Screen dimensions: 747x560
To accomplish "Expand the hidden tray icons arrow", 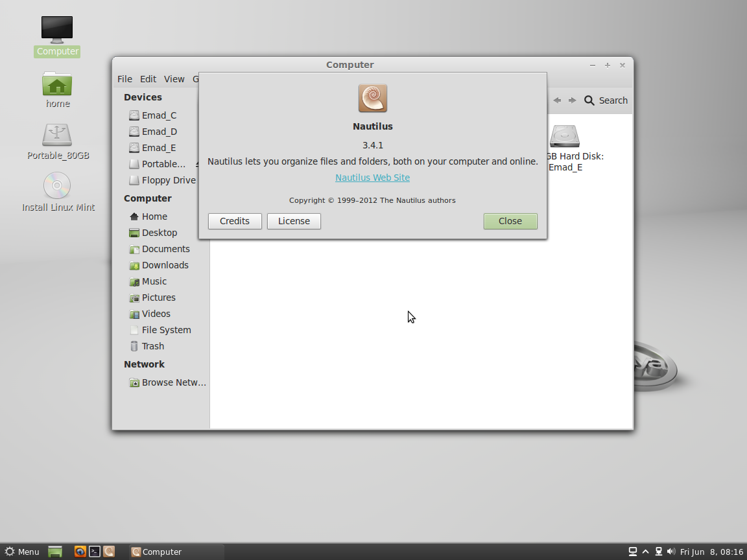I will (646, 552).
